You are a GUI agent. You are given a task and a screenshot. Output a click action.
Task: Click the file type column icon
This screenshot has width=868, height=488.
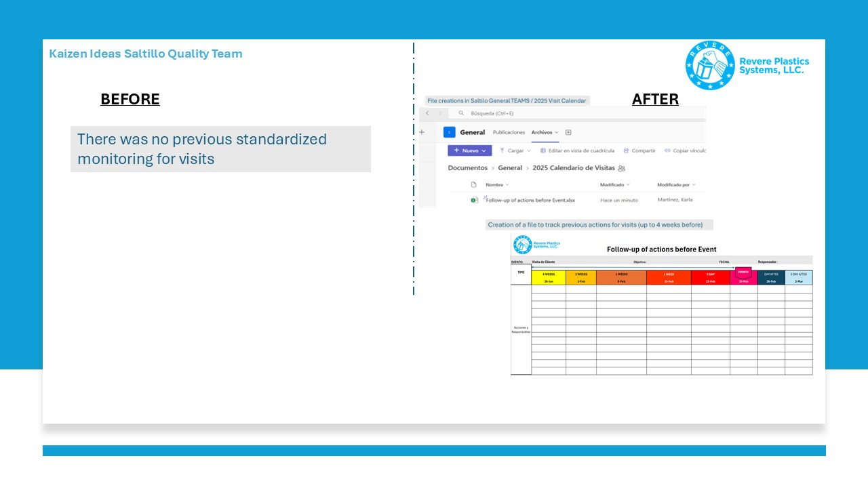[474, 184]
